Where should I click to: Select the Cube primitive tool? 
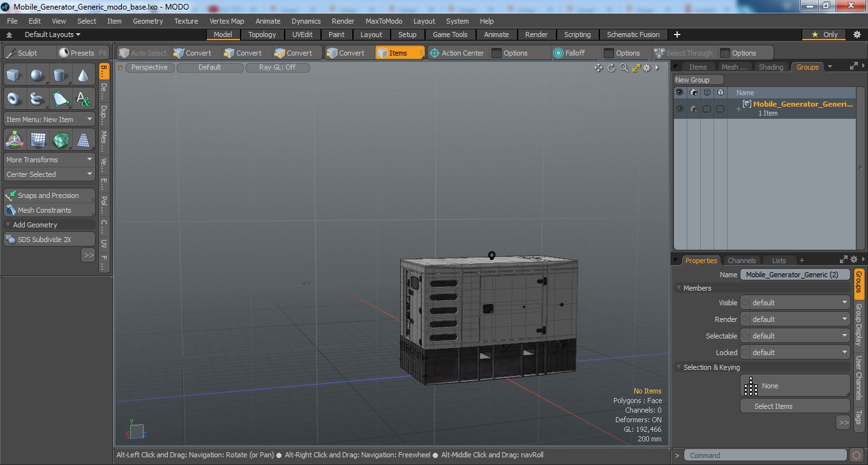[x=13, y=75]
